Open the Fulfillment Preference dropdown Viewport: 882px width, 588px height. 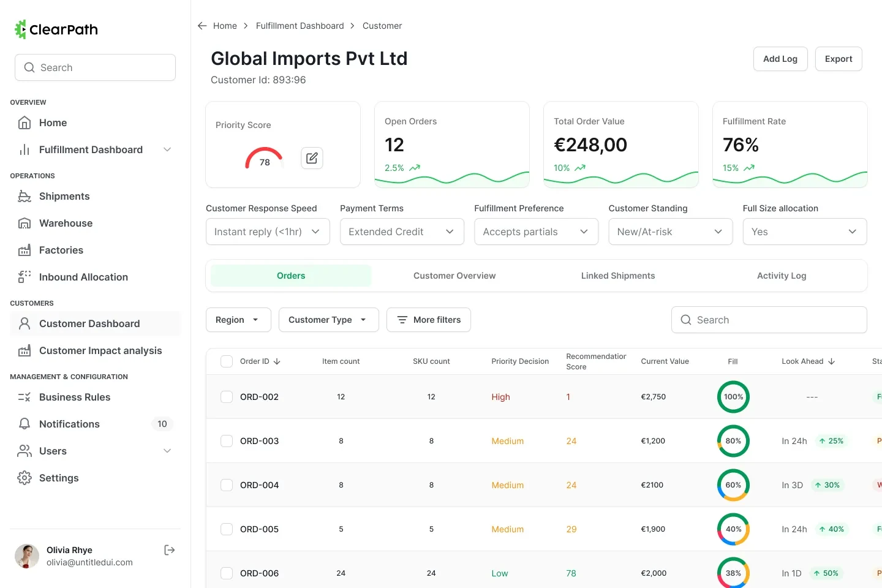[x=536, y=232]
